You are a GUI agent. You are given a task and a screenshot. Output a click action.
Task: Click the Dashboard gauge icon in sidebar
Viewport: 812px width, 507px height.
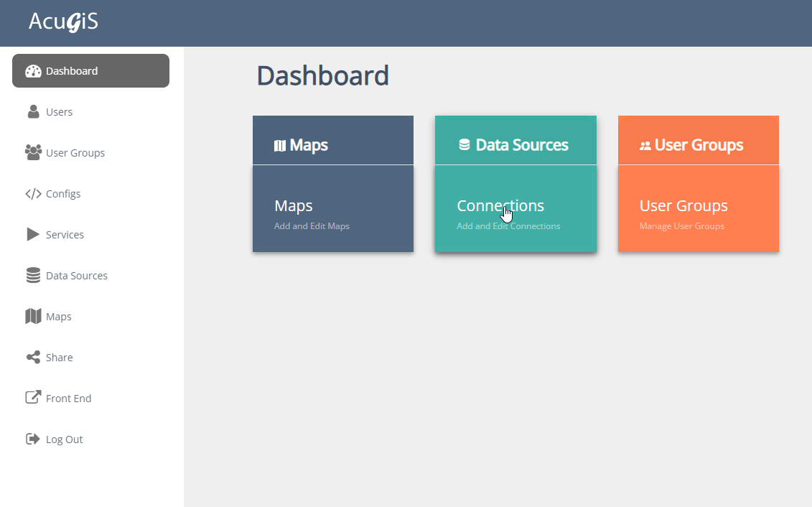33,71
